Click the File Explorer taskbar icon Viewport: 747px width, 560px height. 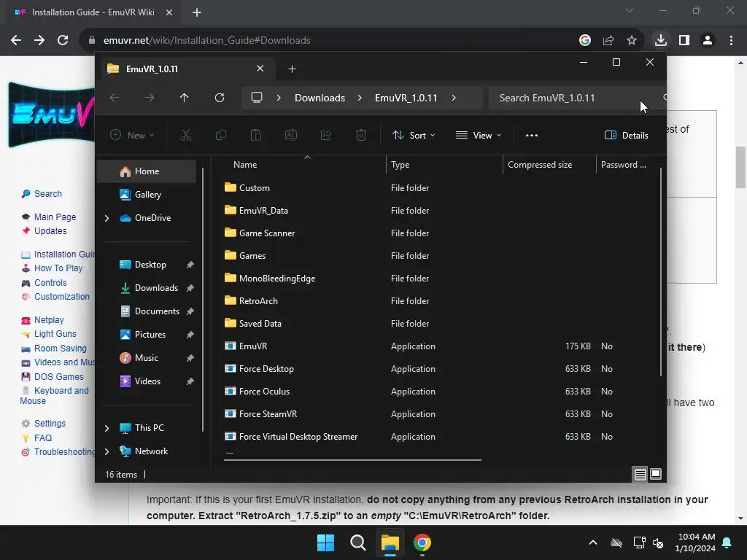point(390,542)
